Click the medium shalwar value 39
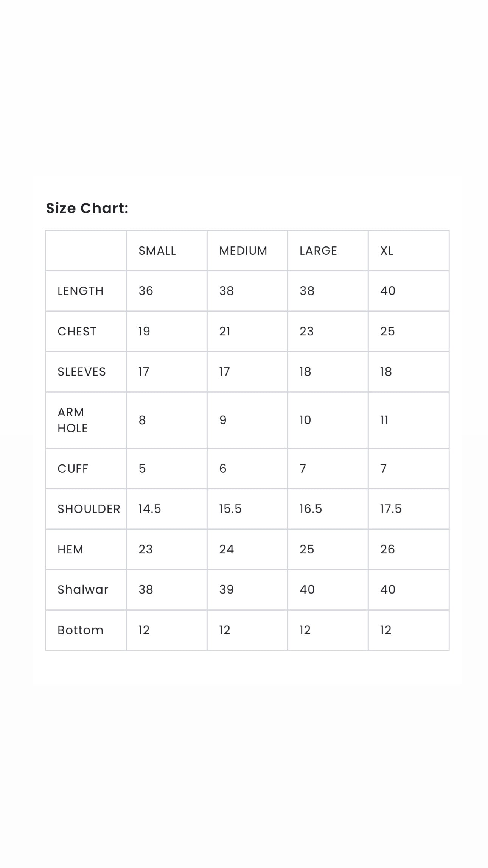488x868 pixels. [x=226, y=589]
